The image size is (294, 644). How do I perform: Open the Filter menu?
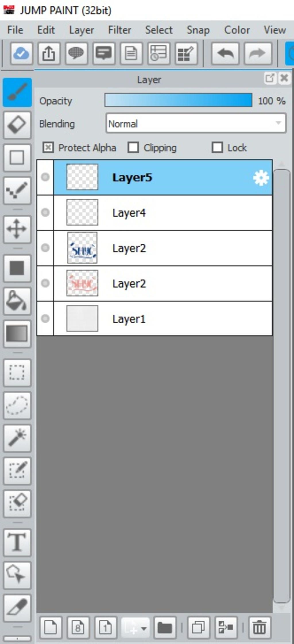tap(119, 30)
